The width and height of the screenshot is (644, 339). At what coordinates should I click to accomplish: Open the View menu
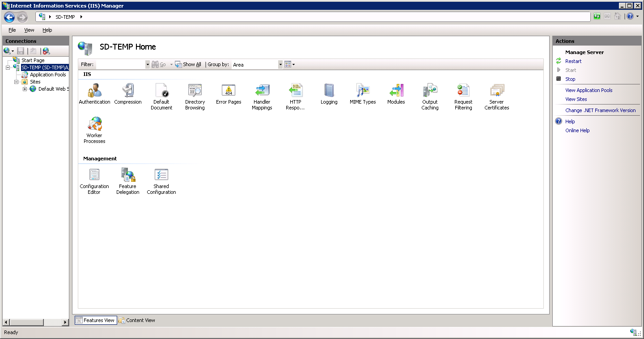point(29,30)
